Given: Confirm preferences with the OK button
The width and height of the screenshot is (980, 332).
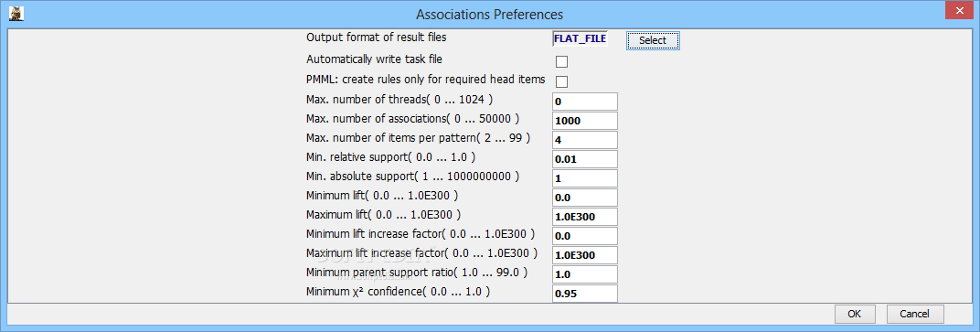Looking at the screenshot, I should pos(855,313).
